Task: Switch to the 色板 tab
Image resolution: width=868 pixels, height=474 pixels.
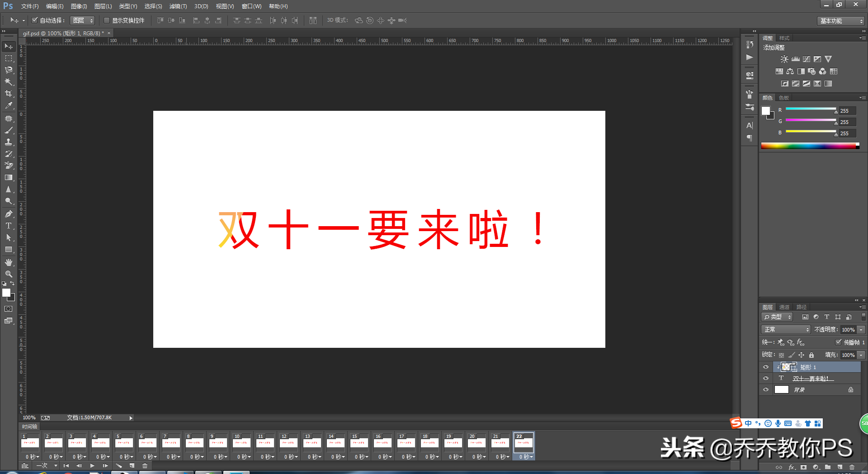Action: coord(784,98)
